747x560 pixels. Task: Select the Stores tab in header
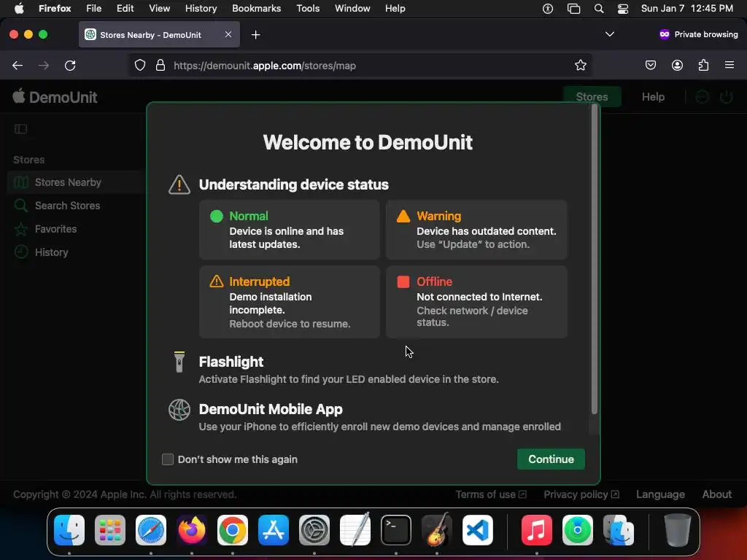tap(592, 97)
